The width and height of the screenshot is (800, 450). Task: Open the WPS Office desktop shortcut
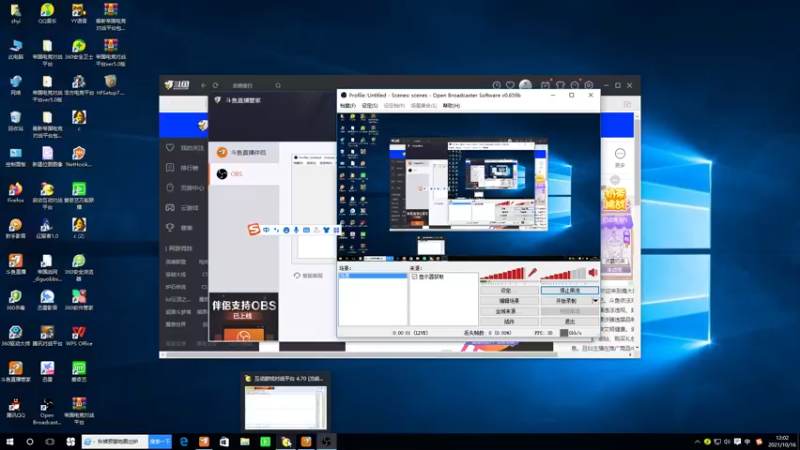79,336
